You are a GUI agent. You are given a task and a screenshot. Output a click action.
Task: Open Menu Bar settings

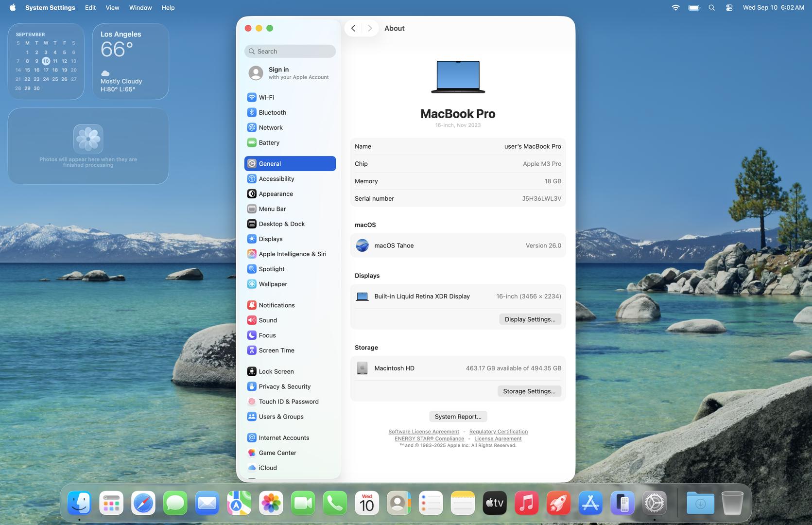click(x=290, y=209)
